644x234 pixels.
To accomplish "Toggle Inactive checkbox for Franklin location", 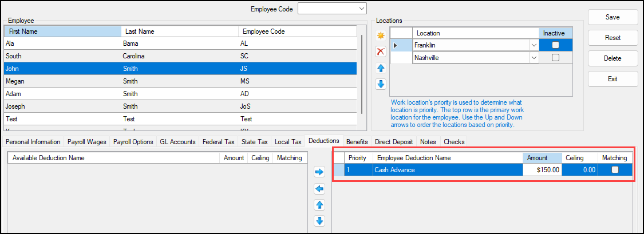I will coord(555,45).
